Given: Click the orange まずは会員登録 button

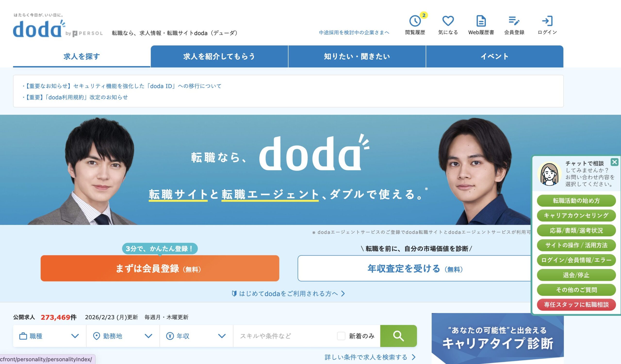Looking at the screenshot, I should pyautogui.click(x=160, y=268).
